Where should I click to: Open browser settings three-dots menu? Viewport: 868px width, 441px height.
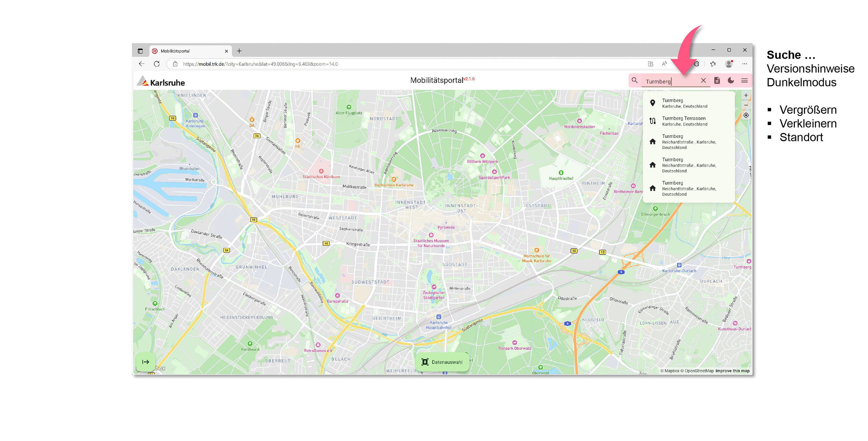(745, 64)
